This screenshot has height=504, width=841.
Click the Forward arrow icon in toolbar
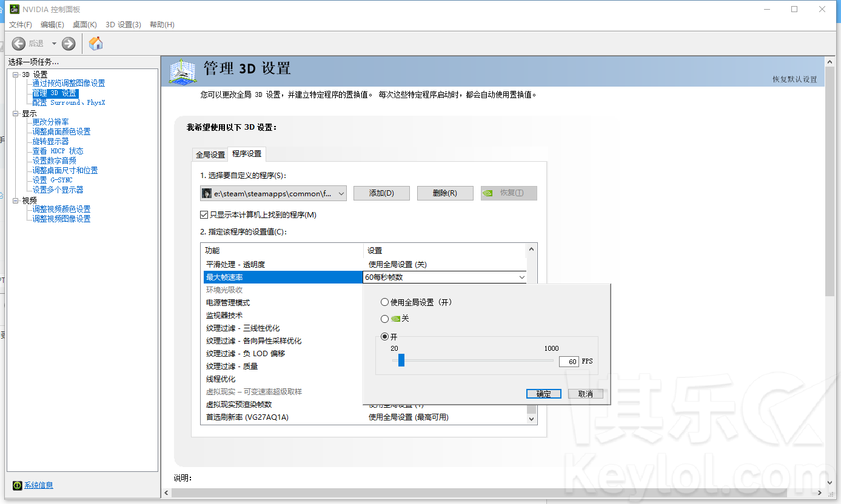click(x=69, y=43)
